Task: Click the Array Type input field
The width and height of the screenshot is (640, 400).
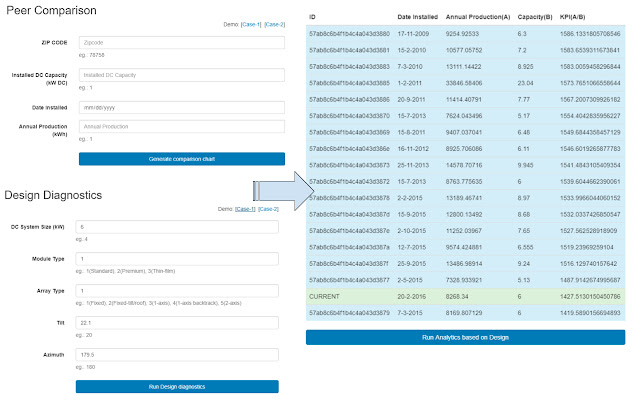Action: (x=176, y=290)
